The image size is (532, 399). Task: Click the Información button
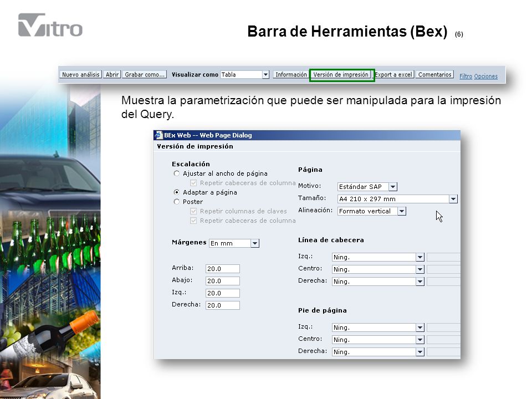pyautogui.click(x=291, y=75)
